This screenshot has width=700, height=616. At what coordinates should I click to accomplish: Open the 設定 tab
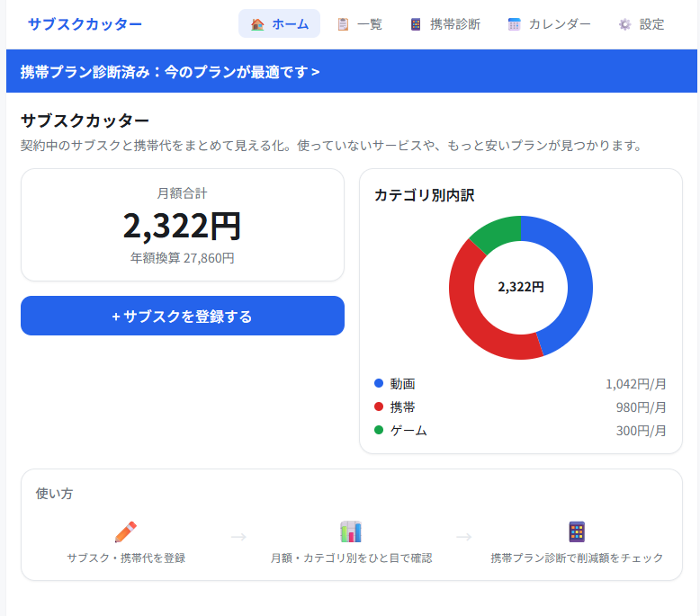(x=642, y=23)
